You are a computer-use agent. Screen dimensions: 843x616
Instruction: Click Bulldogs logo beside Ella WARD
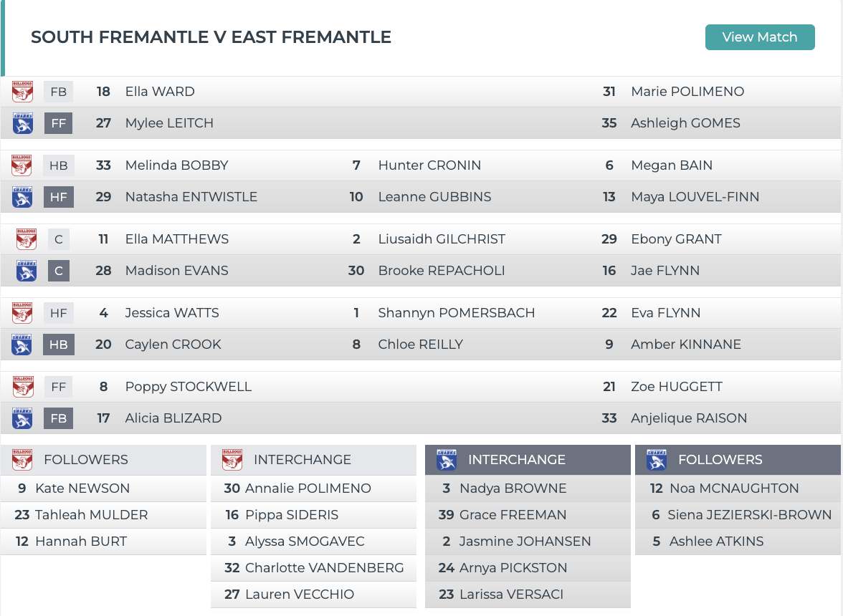(23, 91)
